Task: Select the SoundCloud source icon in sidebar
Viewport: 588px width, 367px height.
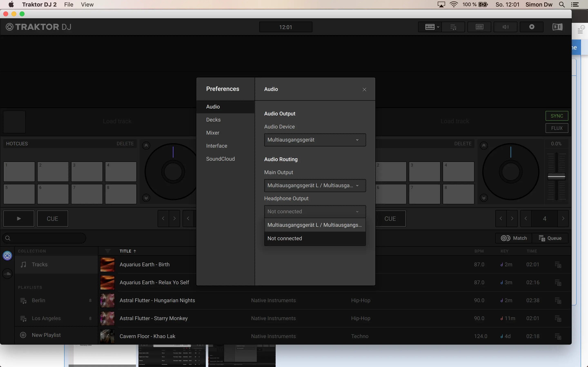Action: click(x=7, y=274)
